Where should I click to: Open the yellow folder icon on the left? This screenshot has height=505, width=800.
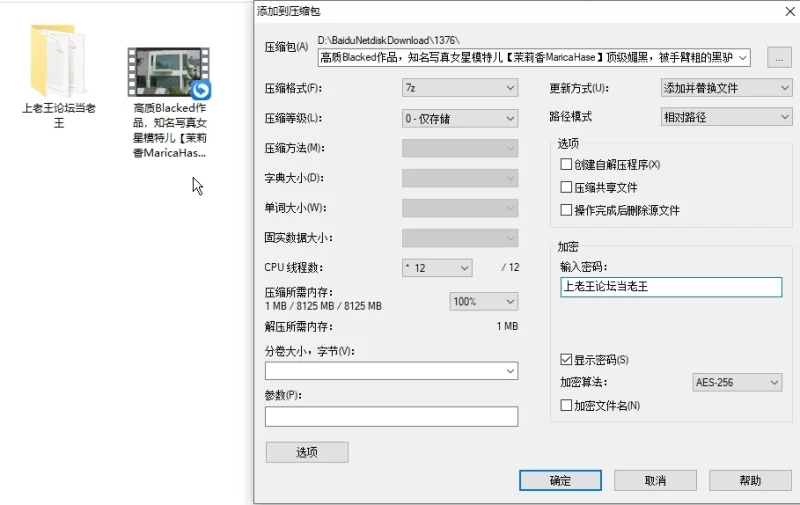(x=59, y=60)
